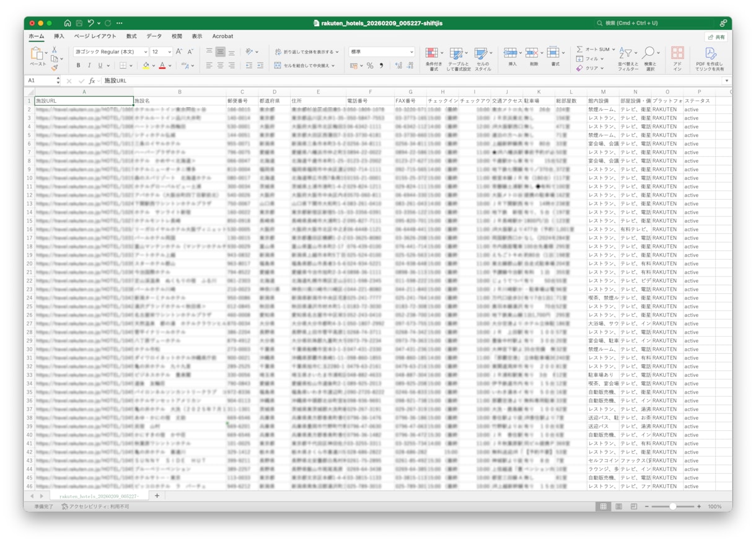Expand the Clear クリア dropdown

(604, 68)
